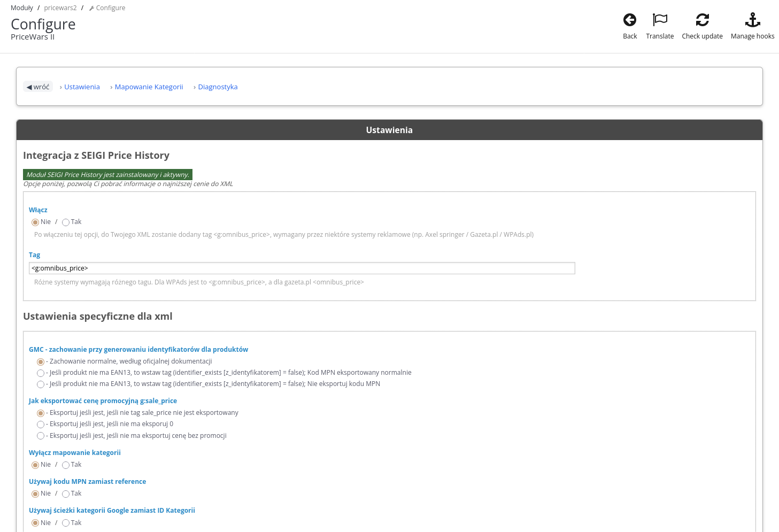Viewport: 779px width, 532px height.
Task: Click the Back arrow icon
Action: click(x=629, y=20)
